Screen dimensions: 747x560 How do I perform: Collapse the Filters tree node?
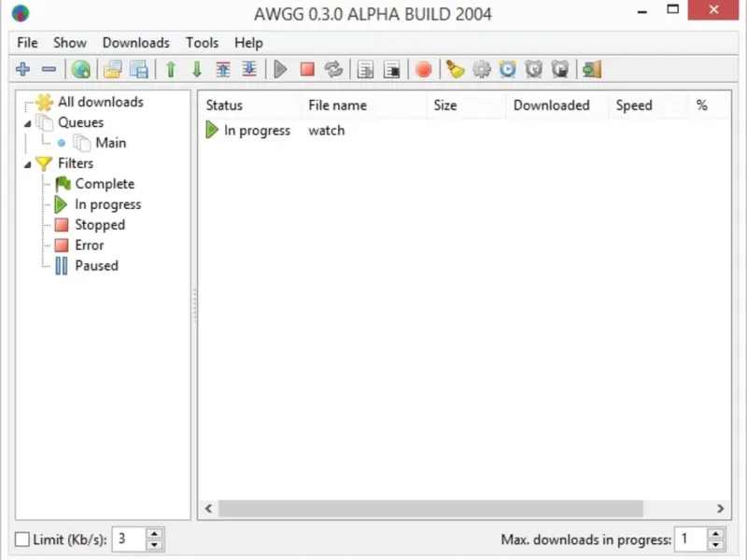coord(28,164)
